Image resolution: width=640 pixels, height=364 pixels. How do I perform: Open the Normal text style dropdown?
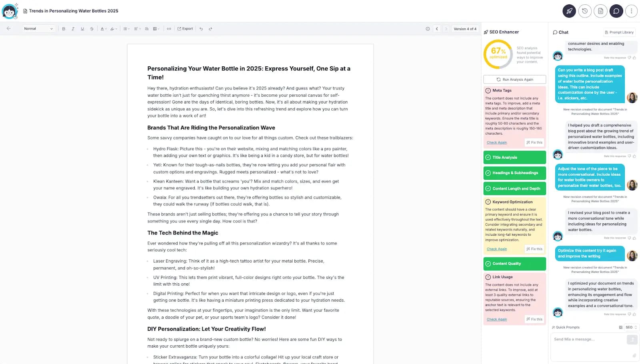point(38,29)
